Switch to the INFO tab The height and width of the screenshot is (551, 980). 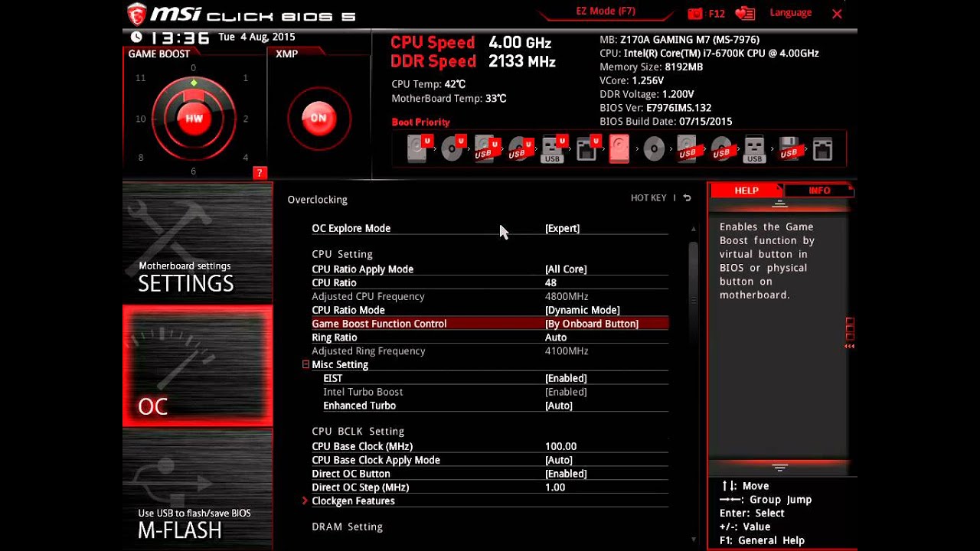(x=819, y=191)
